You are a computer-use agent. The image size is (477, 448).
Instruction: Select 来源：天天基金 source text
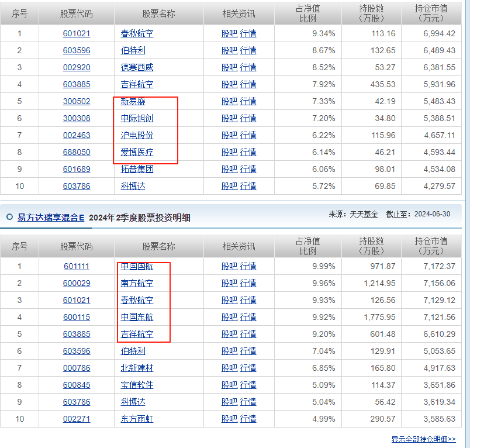pos(353,214)
